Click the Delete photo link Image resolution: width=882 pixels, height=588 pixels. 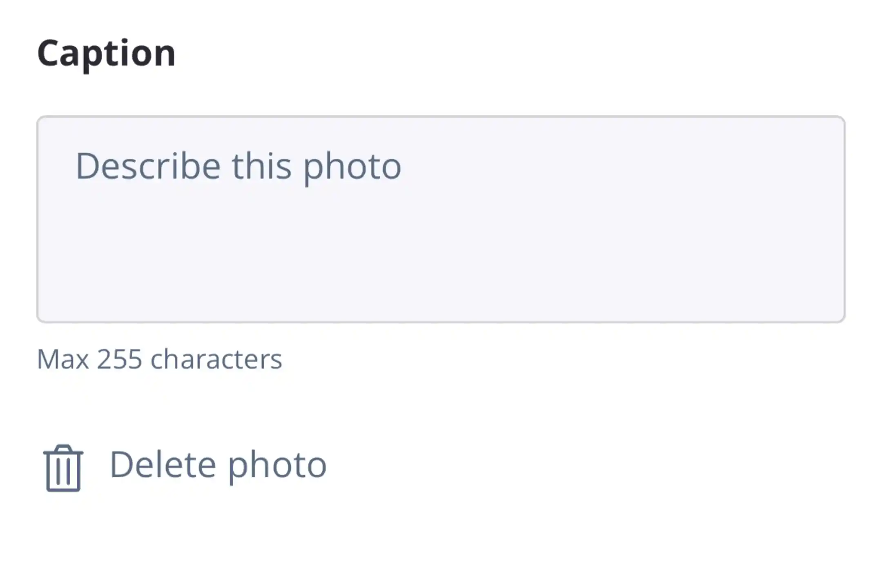pos(218,465)
